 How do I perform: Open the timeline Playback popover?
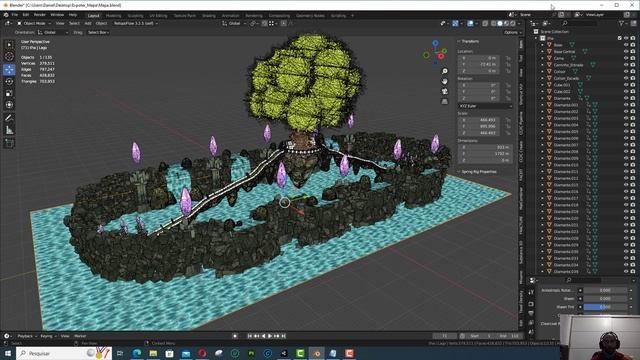click(27, 336)
